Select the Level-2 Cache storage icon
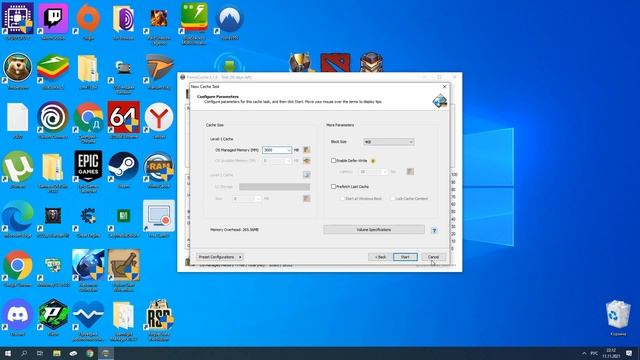Viewport: 640px width, 360px height. [307, 175]
